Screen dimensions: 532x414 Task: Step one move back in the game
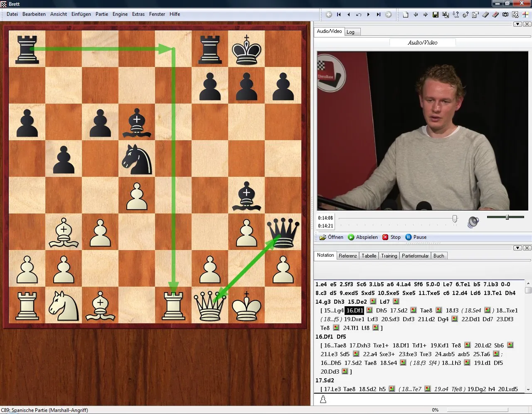tap(348, 15)
